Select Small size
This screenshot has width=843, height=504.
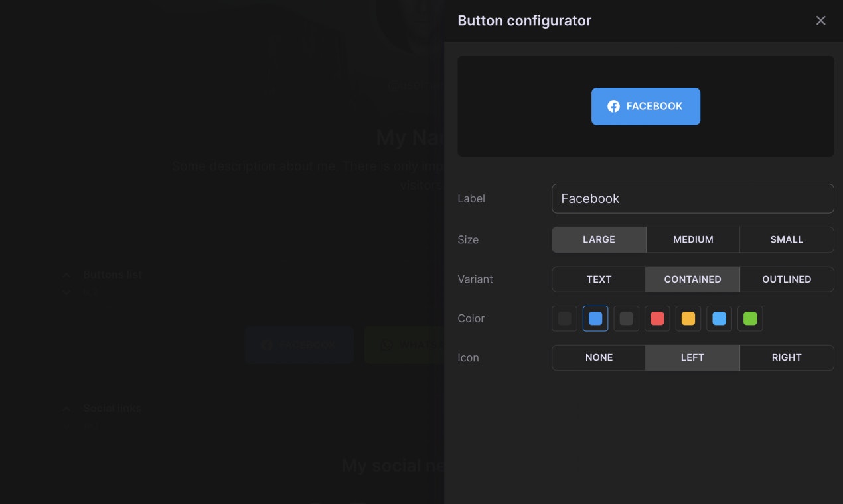point(787,239)
